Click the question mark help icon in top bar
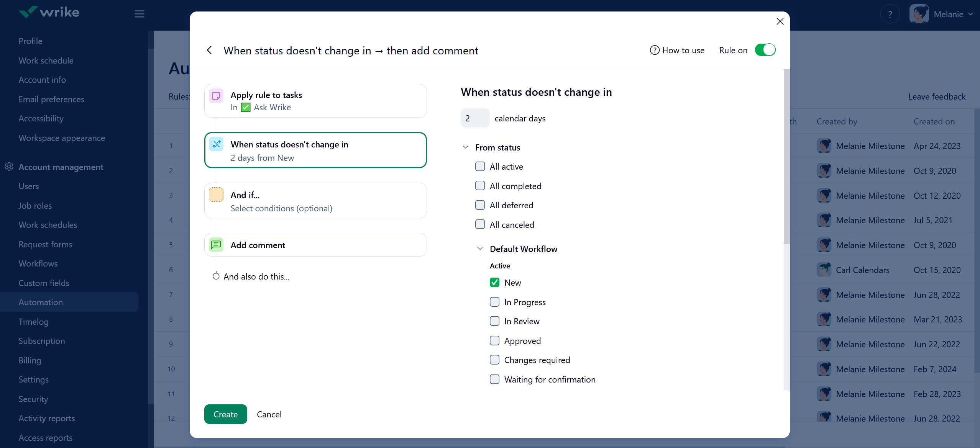The height and width of the screenshot is (448, 980). pos(890,15)
